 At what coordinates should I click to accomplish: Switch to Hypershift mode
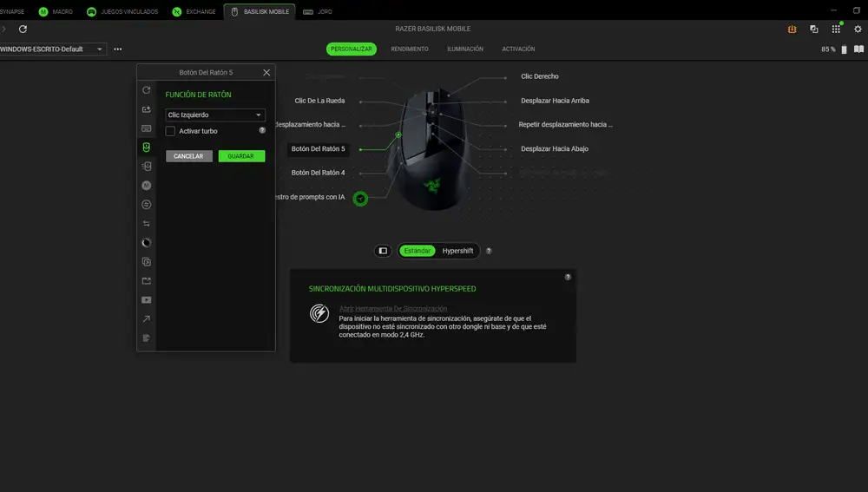457,251
